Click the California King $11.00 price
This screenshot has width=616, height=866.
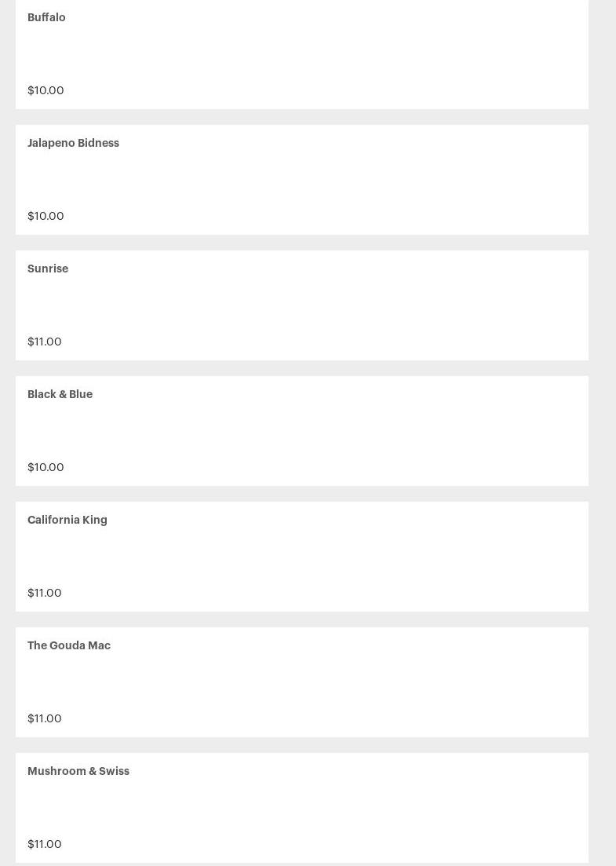click(x=45, y=593)
